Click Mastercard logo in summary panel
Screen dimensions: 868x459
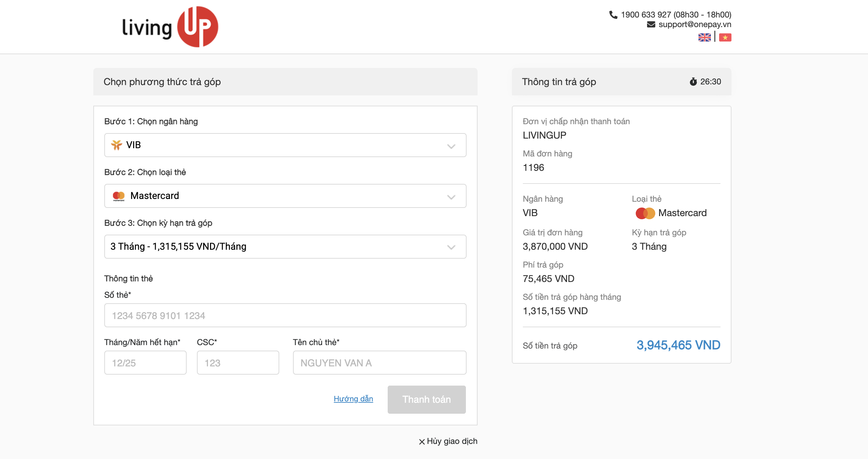645,213
